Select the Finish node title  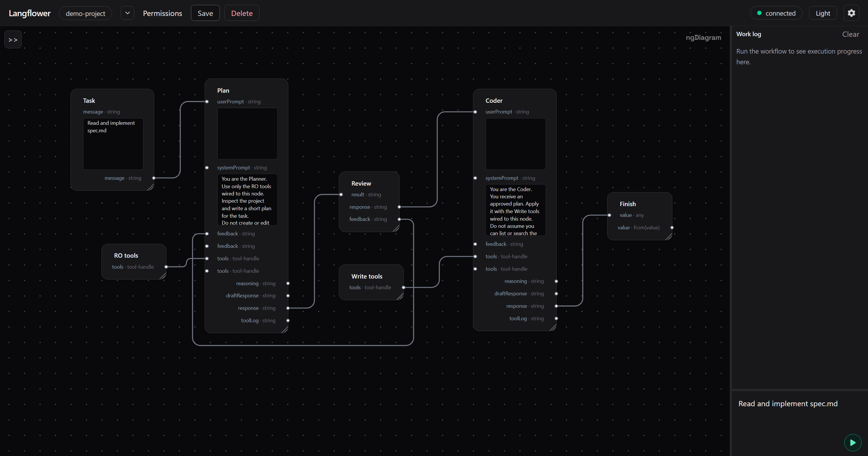627,204
